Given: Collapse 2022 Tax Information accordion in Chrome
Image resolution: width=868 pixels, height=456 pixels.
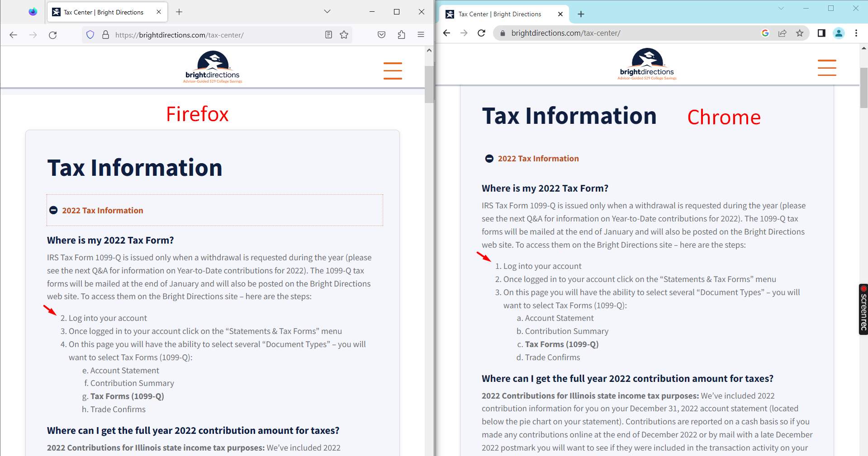Looking at the screenshot, I should coord(532,159).
